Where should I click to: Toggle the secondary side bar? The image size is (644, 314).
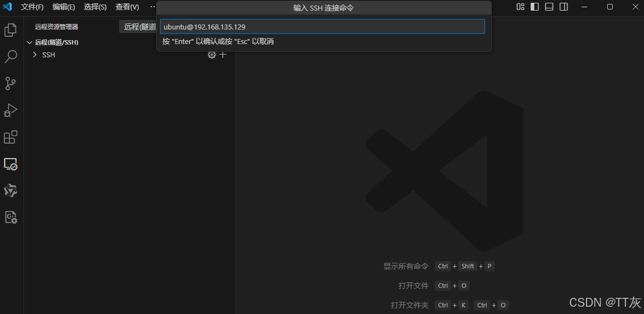click(564, 7)
